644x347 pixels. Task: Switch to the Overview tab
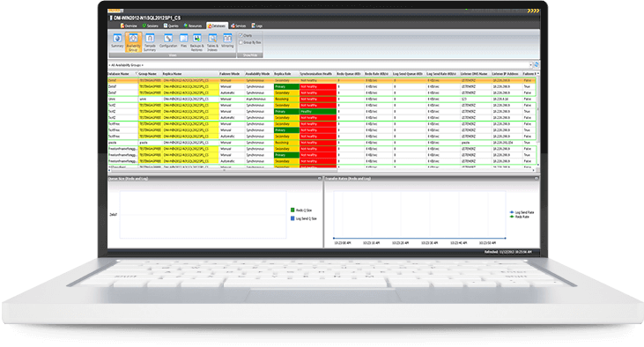click(129, 26)
